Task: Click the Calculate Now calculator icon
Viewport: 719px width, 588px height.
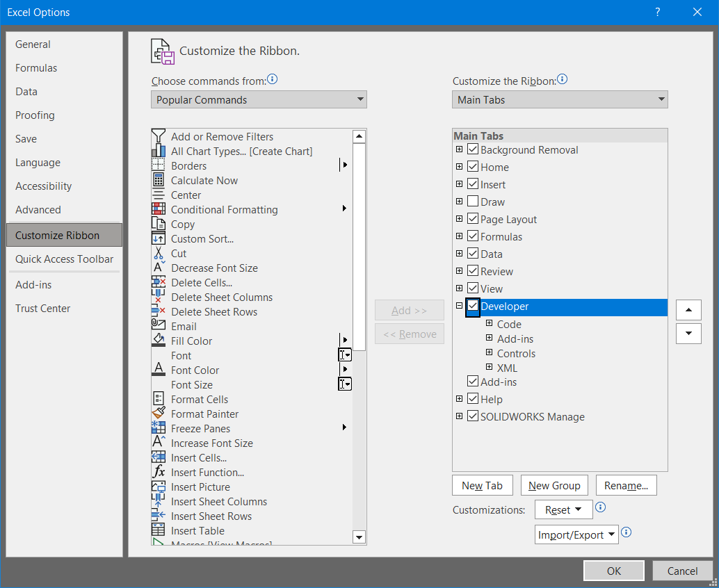Action: 159,180
